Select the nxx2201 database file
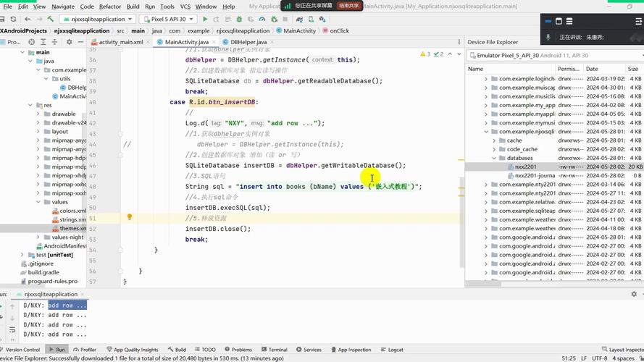644x362 pixels. 525,167
